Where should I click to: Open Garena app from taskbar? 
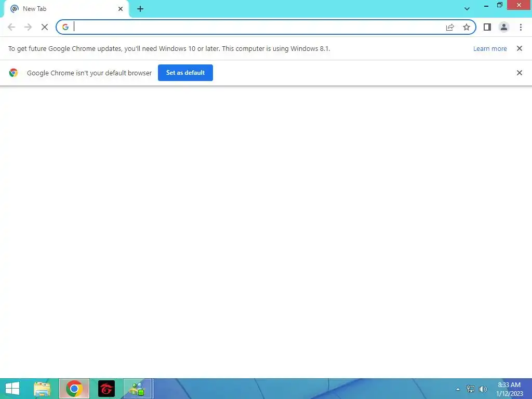pyautogui.click(x=107, y=389)
